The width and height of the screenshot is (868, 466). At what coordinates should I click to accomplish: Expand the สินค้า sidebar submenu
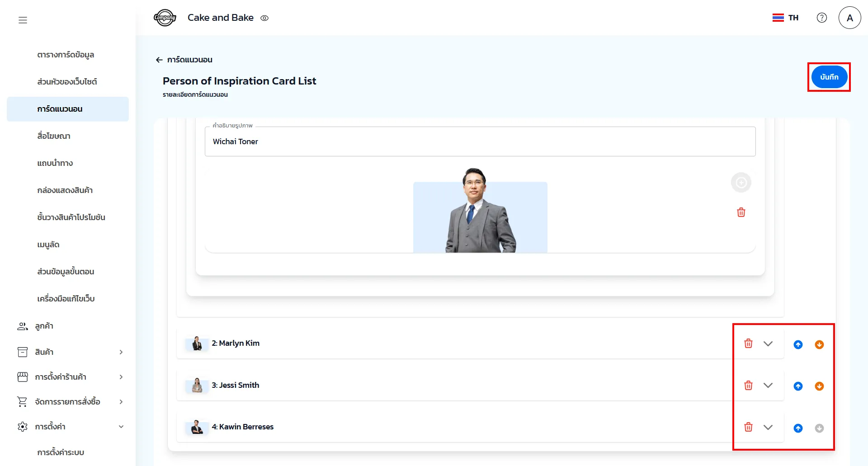pyautogui.click(x=121, y=352)
